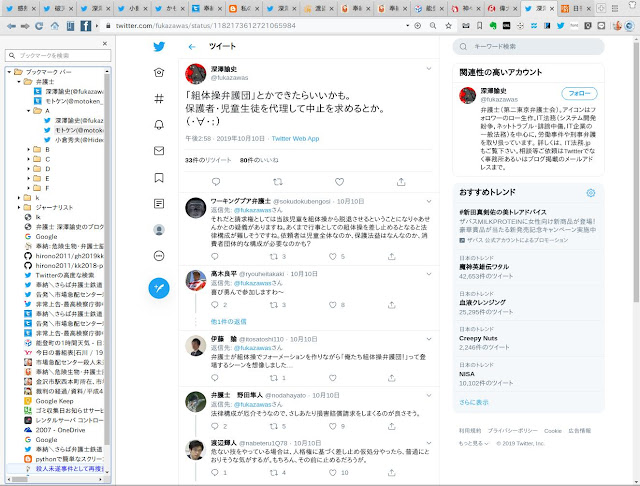Open 伊藤 reply options chevron
The height and width of the screenshot is (486, 640).
point(429,339)
